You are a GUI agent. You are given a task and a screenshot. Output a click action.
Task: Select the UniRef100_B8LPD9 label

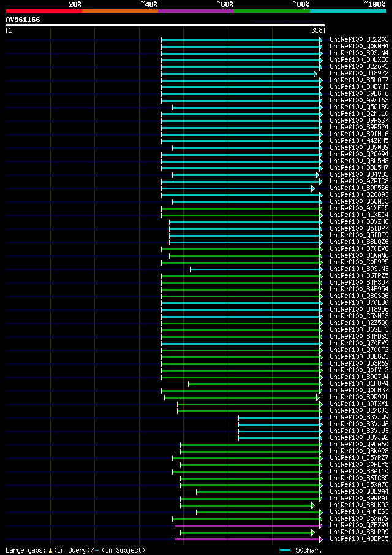pyautogui.click(x=359, y=532)
